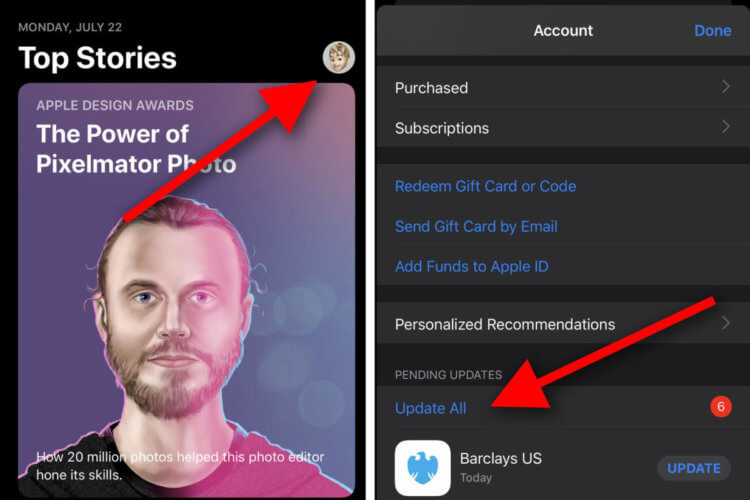Open the Subscriptions menu entry
This screenshot has width=750, height=500.
click(563, 127)
